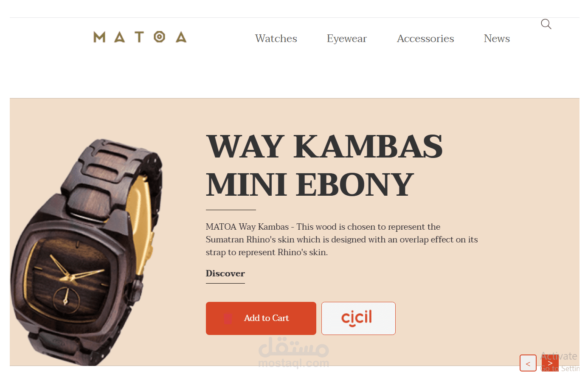
Task: Advance to next slide arrow
Action: [550, 363]
